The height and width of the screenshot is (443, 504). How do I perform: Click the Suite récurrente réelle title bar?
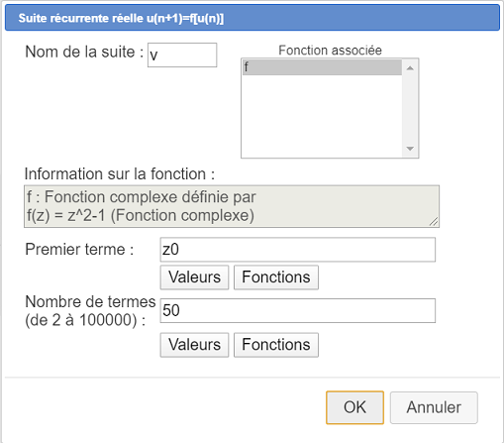coord(252,18)
